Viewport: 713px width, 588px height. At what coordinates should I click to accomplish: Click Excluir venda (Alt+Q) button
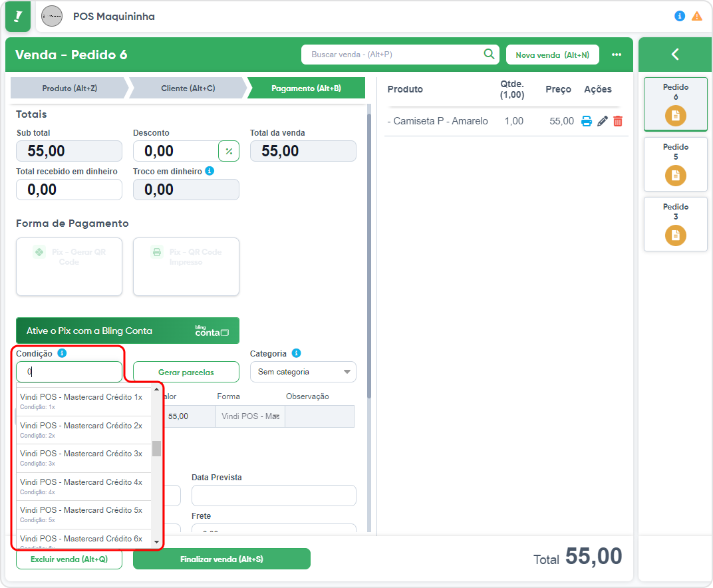(69, 559)
